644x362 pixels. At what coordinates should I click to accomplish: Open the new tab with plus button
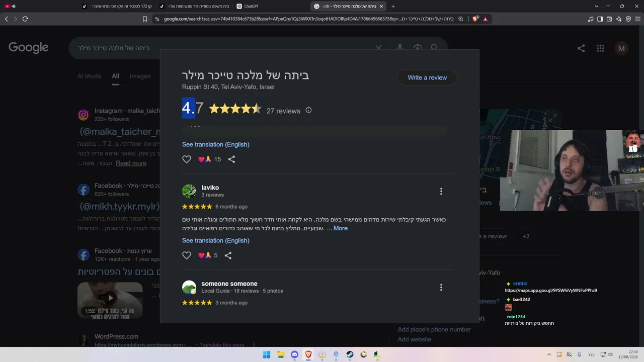pyautogui.click(x=393, y=7)
